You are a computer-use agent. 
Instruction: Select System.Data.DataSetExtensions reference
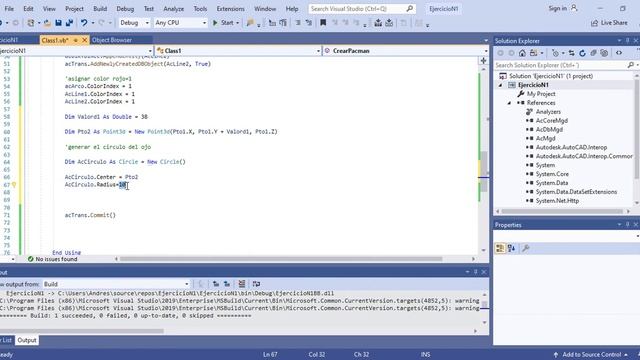[x=576, y=192]
